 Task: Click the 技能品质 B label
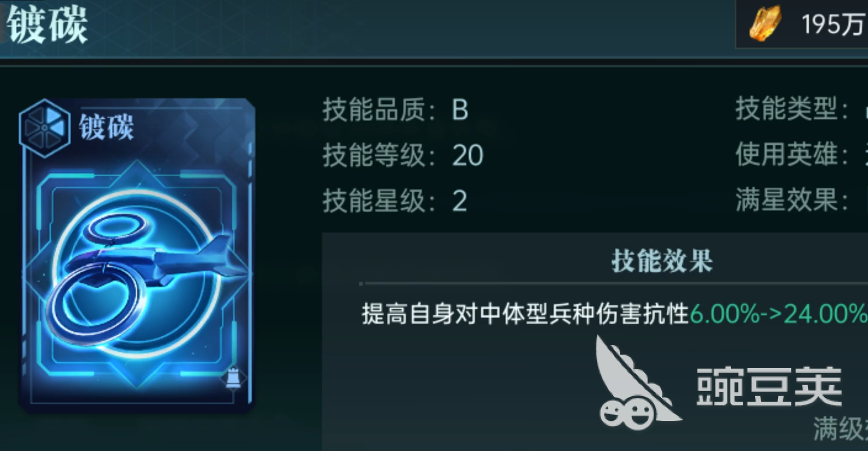point(395,110)
